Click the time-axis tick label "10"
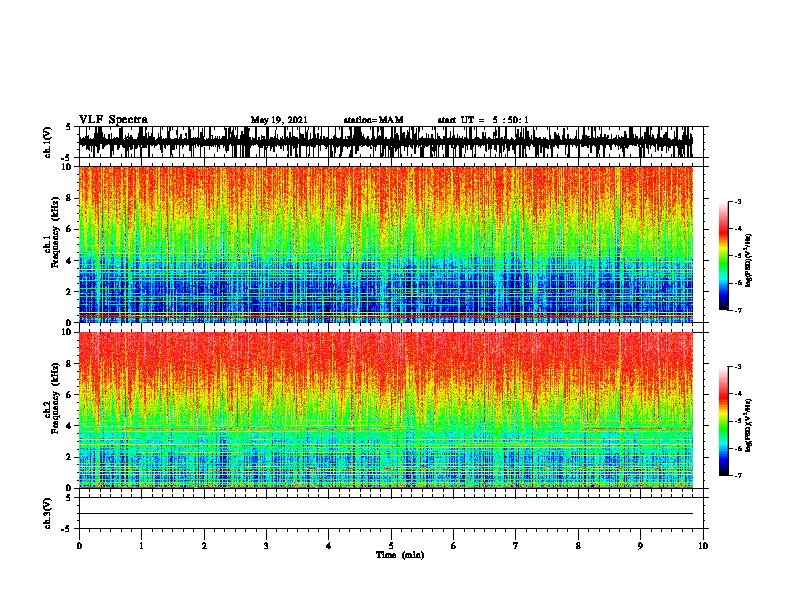Viewport: 792px width, 612px height. click(x=703, y=546)
